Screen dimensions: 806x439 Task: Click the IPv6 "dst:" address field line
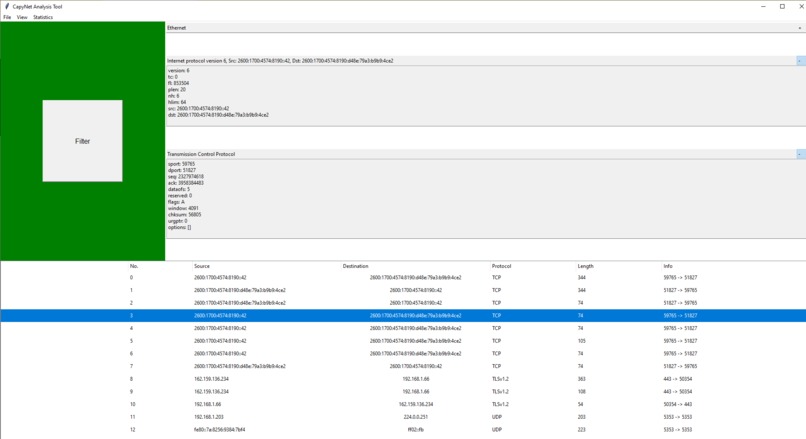pos(218,115)
